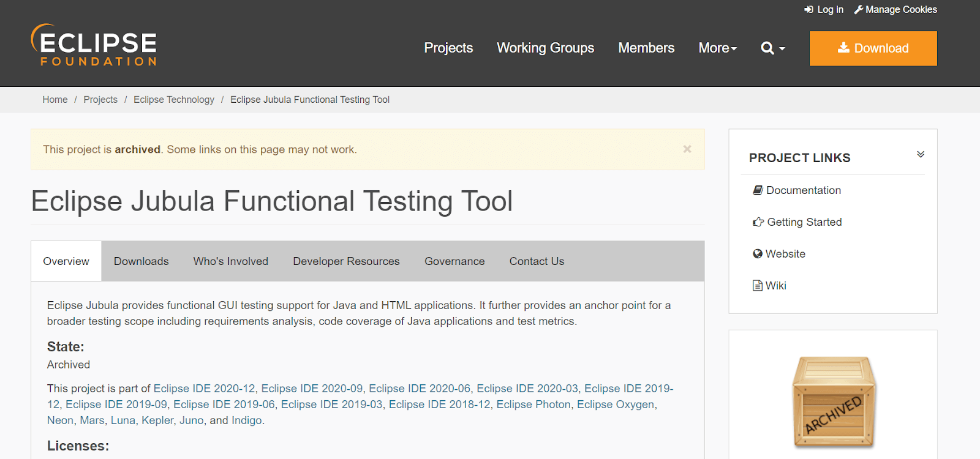The width and height of the screenshot is (980, 459).
Task: Open the project Wiki link
Action: [x=769, y=286]
